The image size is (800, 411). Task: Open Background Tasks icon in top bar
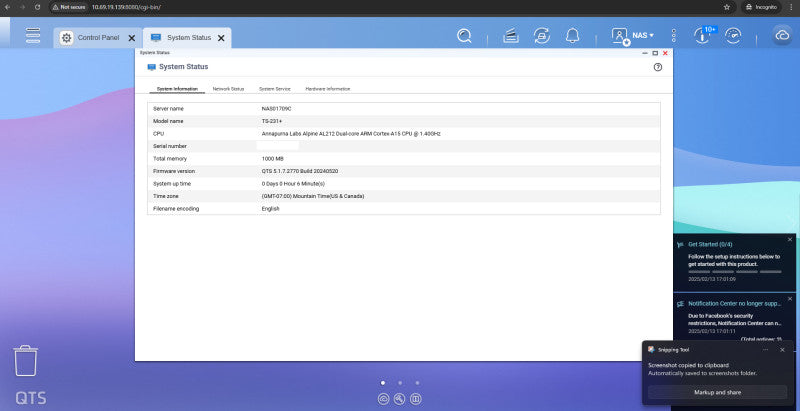[x=511, y=36]
